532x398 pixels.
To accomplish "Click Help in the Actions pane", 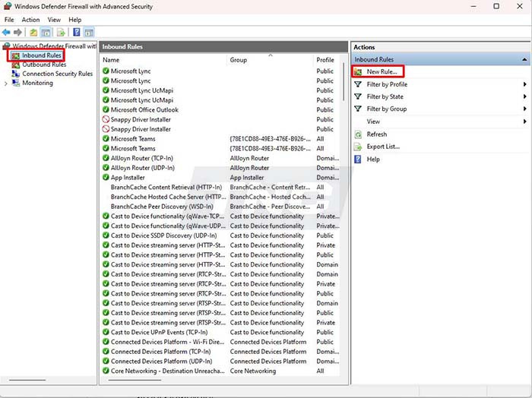I will (373, 160).
